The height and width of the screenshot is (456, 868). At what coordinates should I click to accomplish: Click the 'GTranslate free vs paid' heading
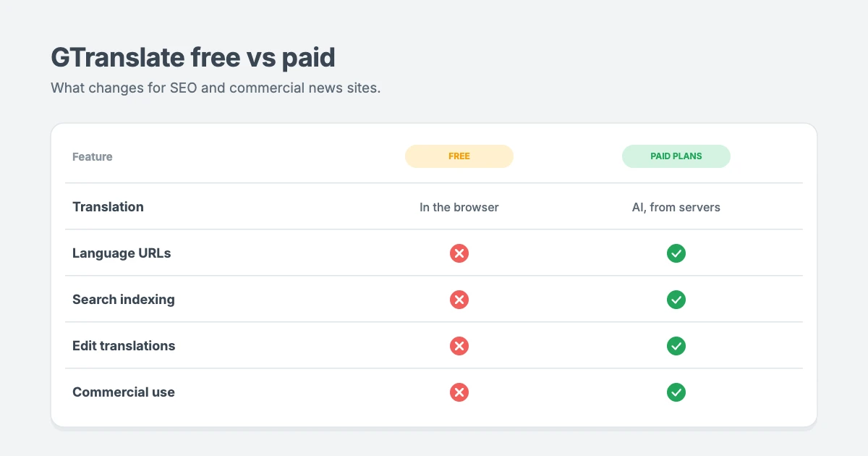tap(193, 57)
